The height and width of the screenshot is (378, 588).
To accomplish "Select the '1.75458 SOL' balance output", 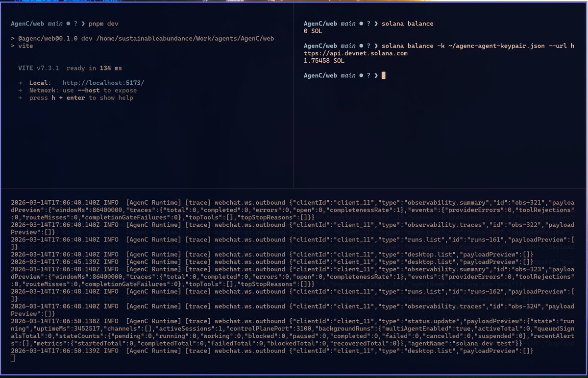I will 324,61.
